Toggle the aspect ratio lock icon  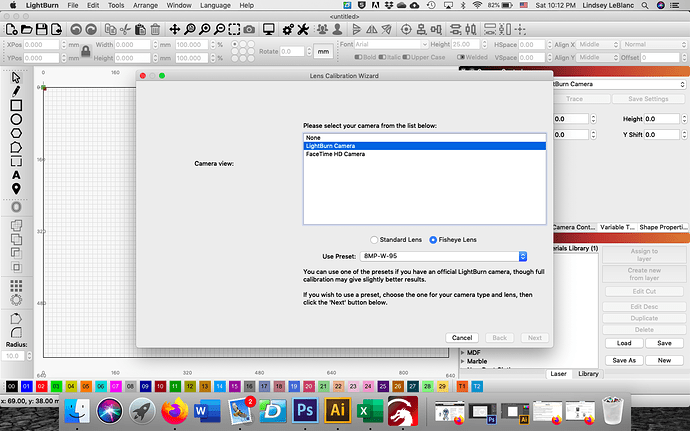(86, 52)
